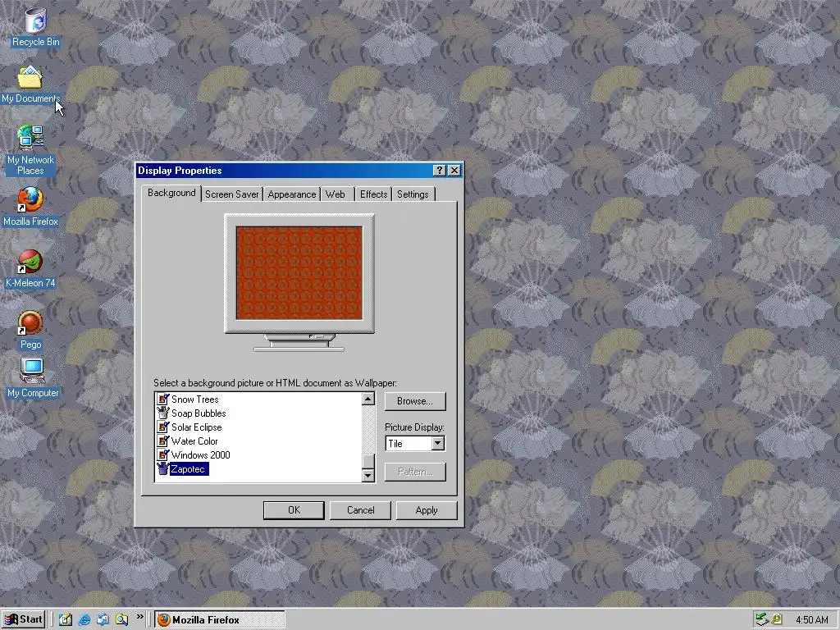The height and width of the screenshot is (630, 840).
Task: Switch to the Screen Saver tab
Action: (x=232, y=194)
